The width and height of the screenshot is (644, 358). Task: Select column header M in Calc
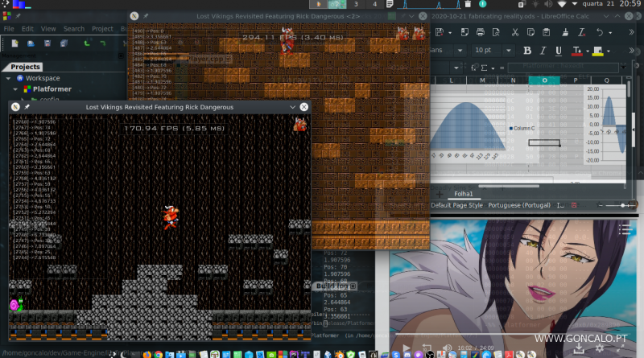point(482,80)
